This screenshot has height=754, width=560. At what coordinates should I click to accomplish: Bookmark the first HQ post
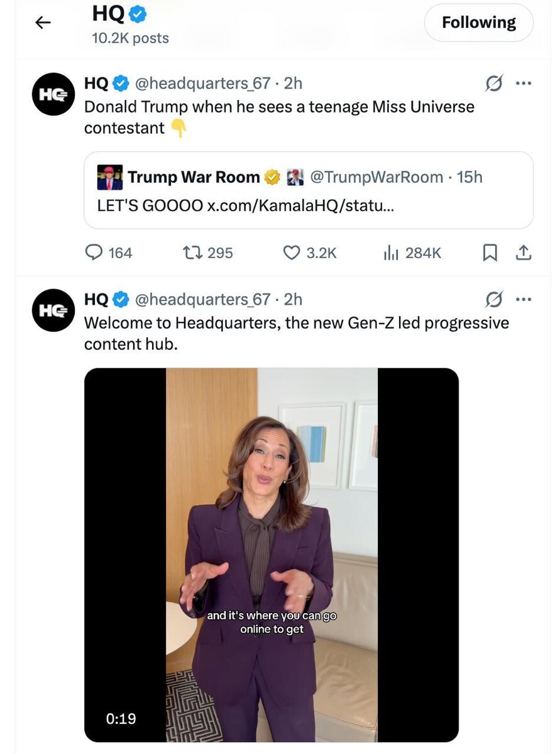coord(490,253)
